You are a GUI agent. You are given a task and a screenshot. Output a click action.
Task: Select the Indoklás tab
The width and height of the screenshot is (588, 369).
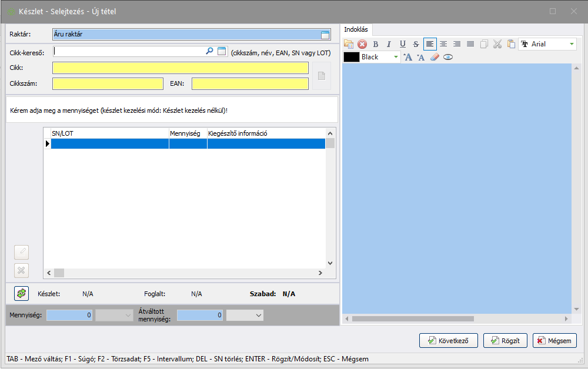click(356, 29)
